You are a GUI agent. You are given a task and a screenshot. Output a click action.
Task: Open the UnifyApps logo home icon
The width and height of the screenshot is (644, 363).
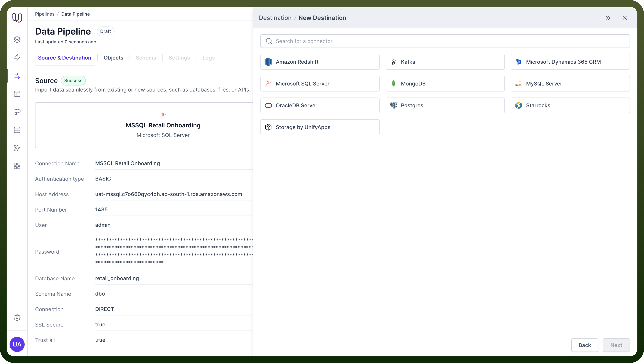(x=17, y=18)
